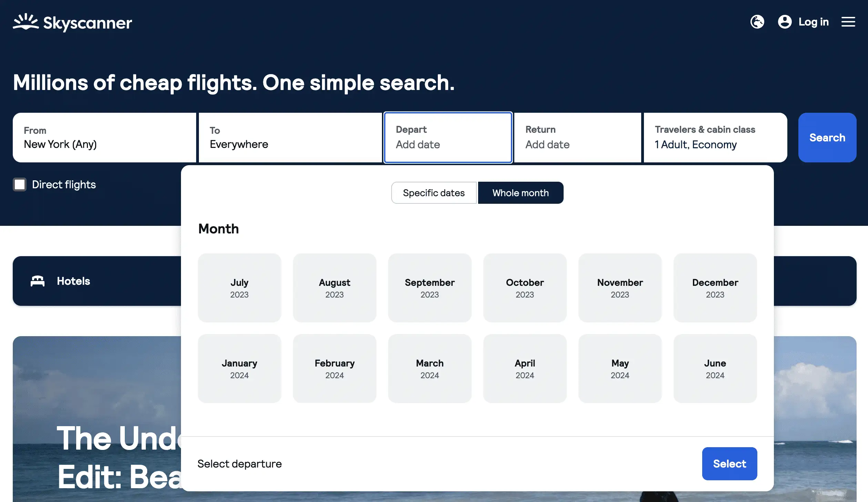Click the Search flights button
The height and width of the screenshot is (502, 868).
(827, 138)
